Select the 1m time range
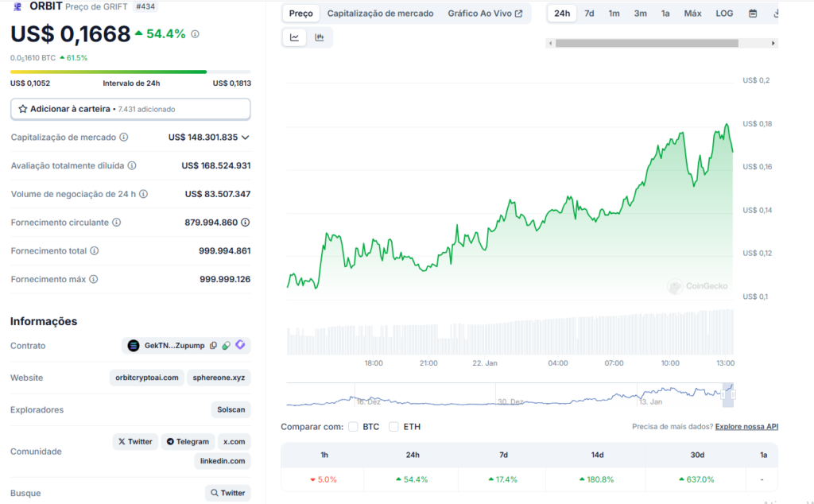This screenshot has height=504, width=814. click(x=614, y=14)
